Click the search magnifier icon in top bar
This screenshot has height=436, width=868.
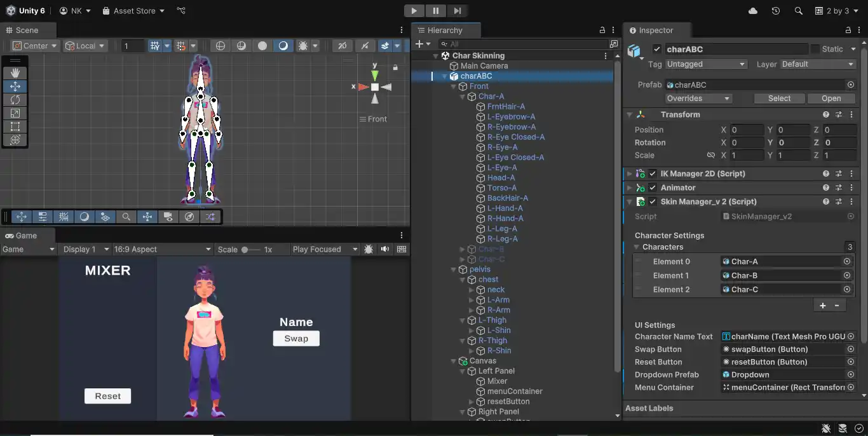[x=799, y=11]
